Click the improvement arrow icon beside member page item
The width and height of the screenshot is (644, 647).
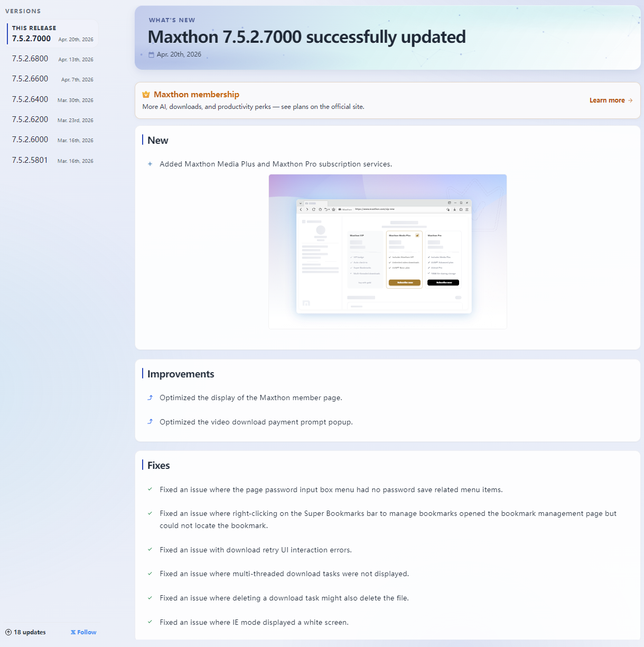click(150, 398)
